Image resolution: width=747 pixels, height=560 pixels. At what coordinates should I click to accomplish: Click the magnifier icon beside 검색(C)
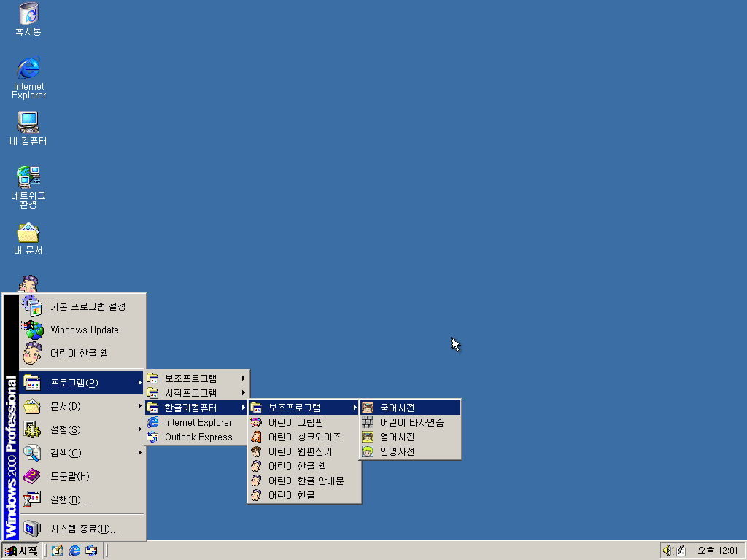tap(32, 453)
